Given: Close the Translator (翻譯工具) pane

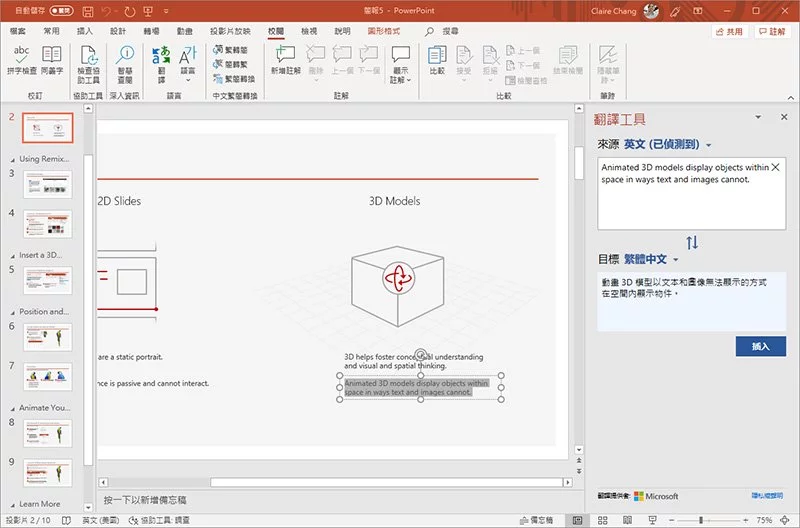Looking at the screenshot, I should click(x=784, y=117).
